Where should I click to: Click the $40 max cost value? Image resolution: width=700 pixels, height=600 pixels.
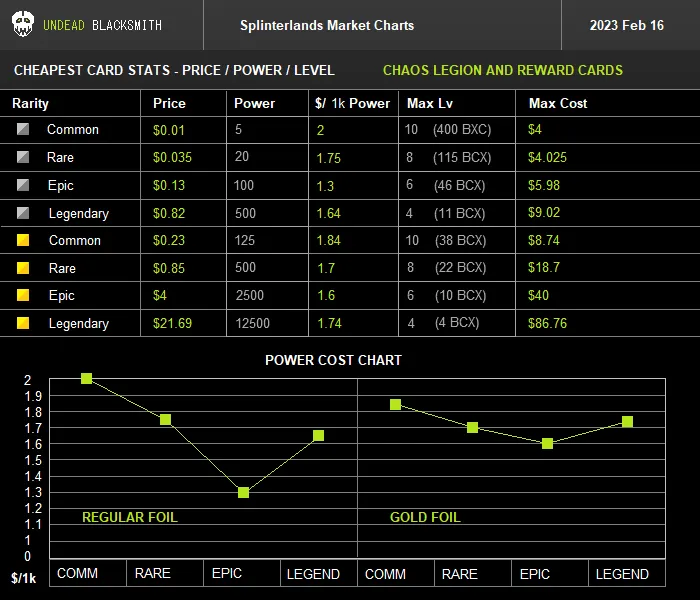[538, 295]
